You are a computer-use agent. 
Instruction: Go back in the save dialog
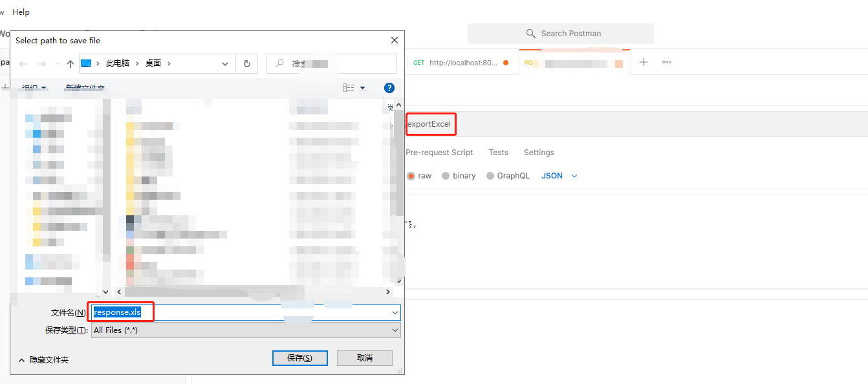[23, 63]
